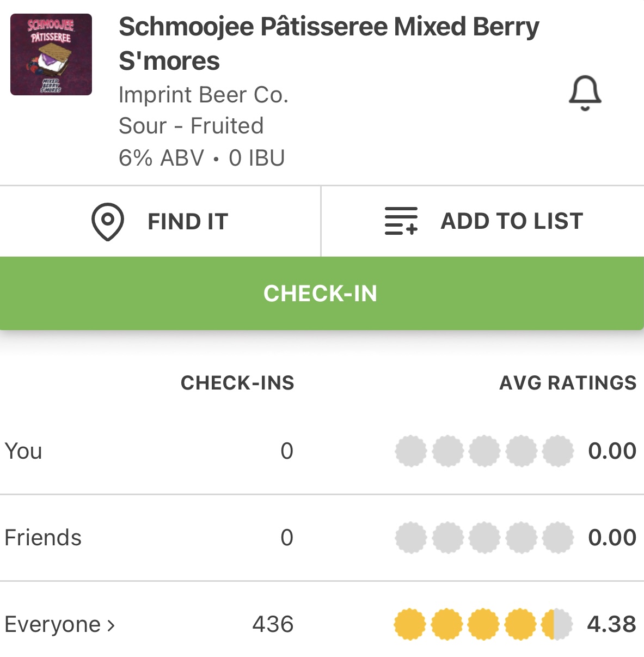
Task: Tap the first yellow cap in Everyone row
Action: click(x=410, y=624)
